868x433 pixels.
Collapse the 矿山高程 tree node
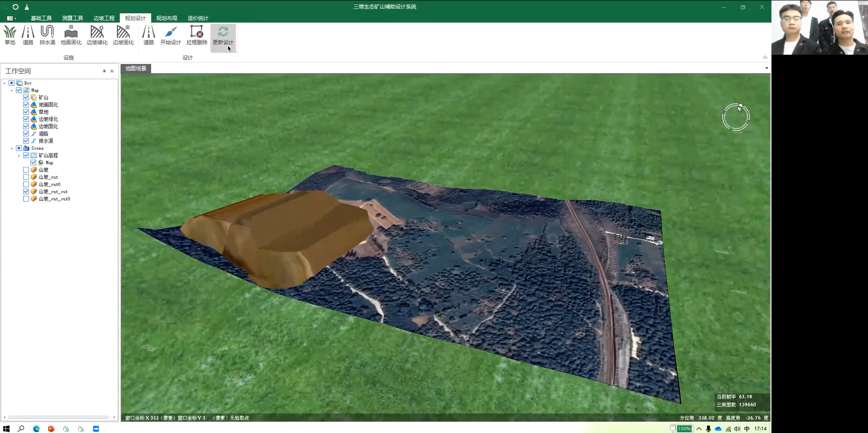tap(19, 156)
